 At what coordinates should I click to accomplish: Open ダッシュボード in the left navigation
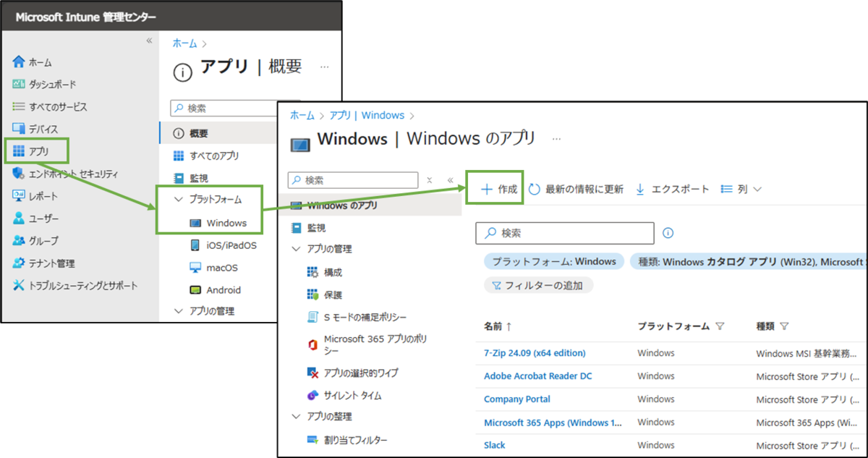pos(44,85)
